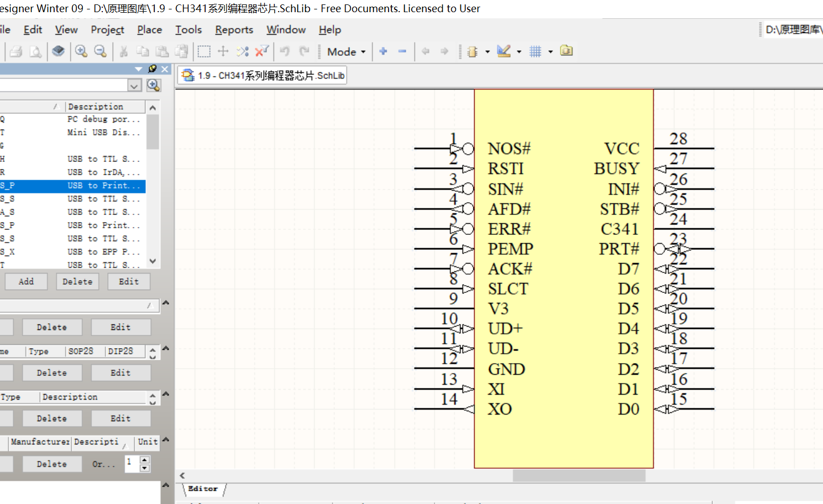Select the Mini USB Dis... row

[x=72, y=133]
